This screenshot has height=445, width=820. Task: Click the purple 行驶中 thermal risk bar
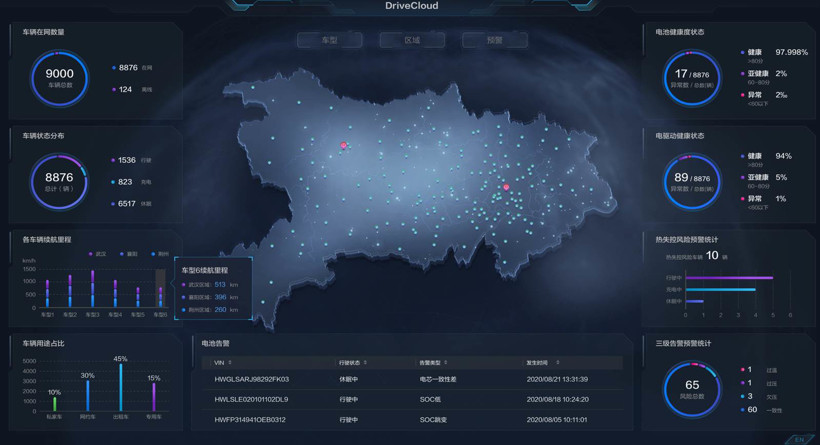[x=729, y=278]
